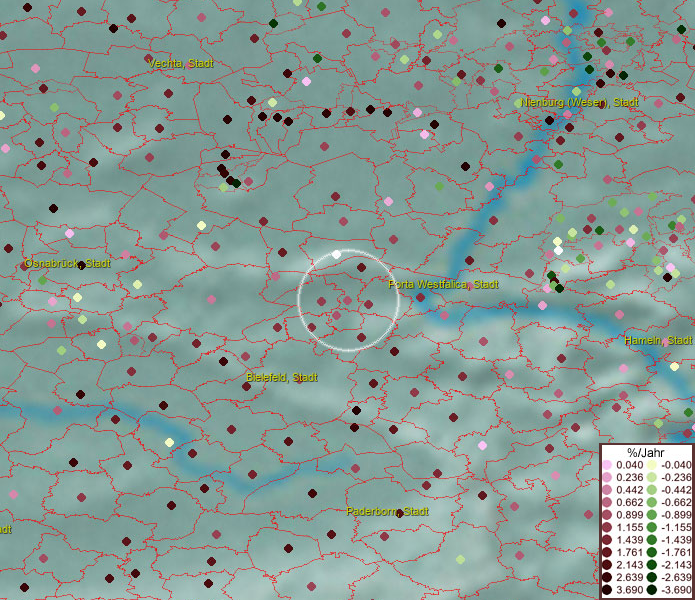
Task: Click the green legend swatch for -2.639
Action: 652,577
